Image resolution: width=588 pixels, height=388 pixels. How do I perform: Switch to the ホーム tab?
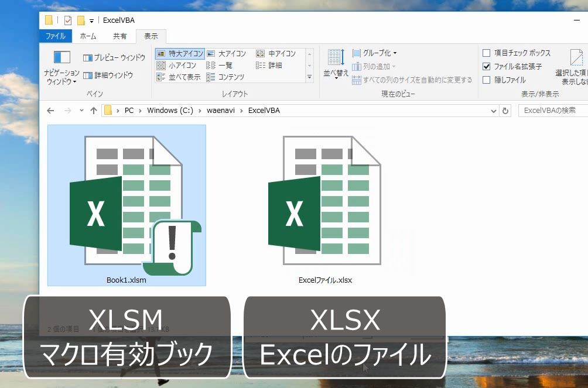tap(88, 36)
